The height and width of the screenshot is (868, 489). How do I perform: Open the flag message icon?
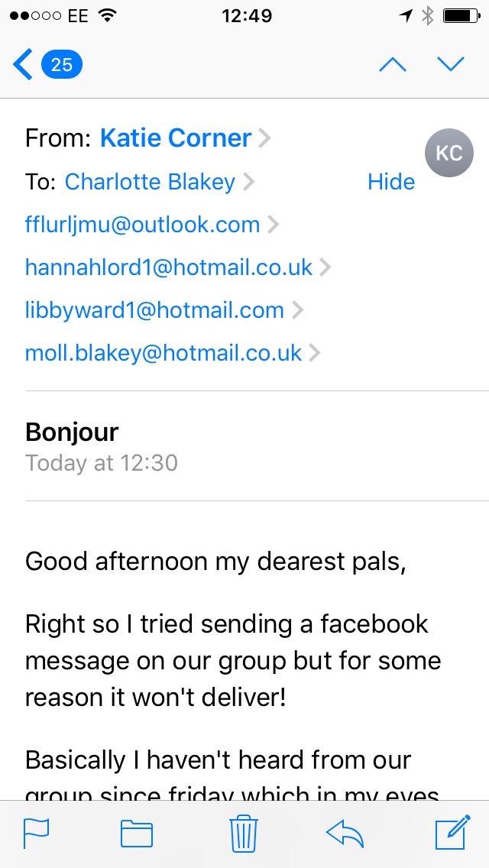click(x=36, y=833)
